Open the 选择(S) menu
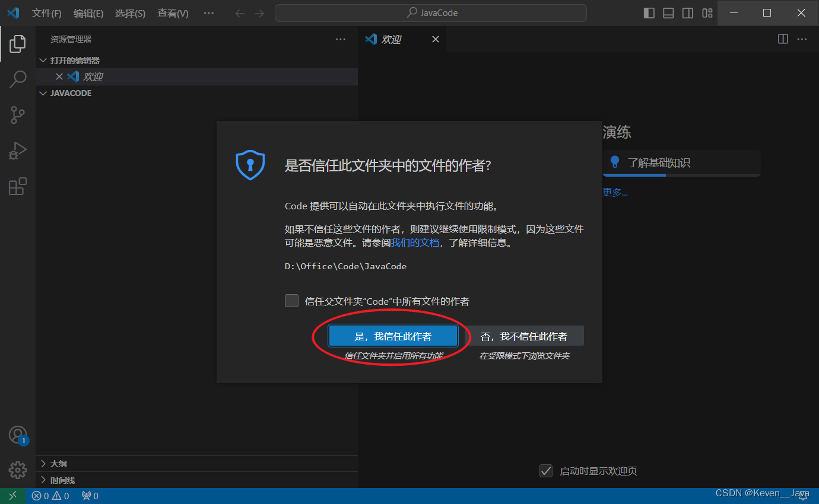This screenshot has width=819, height=504. click(131, 13)
